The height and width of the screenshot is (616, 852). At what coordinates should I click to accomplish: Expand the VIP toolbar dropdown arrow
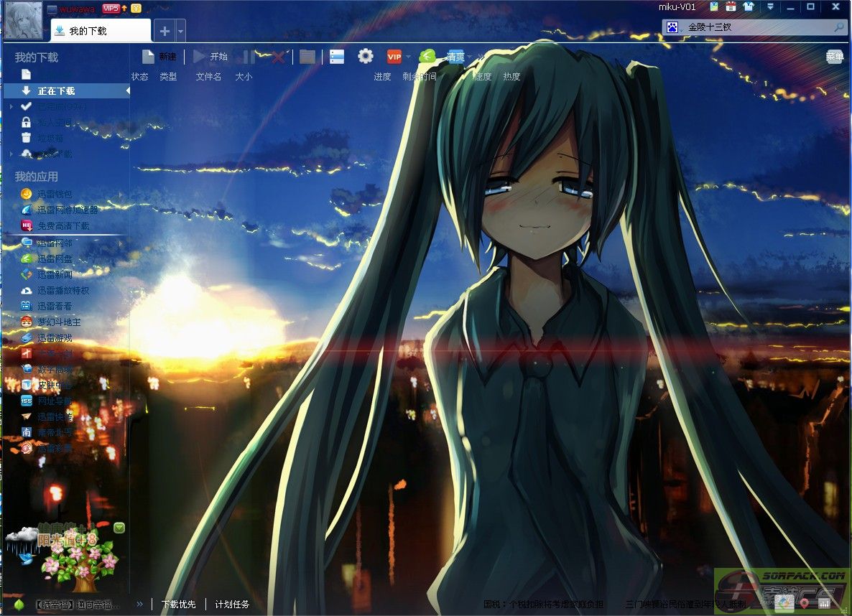click(x=409, y=57)
